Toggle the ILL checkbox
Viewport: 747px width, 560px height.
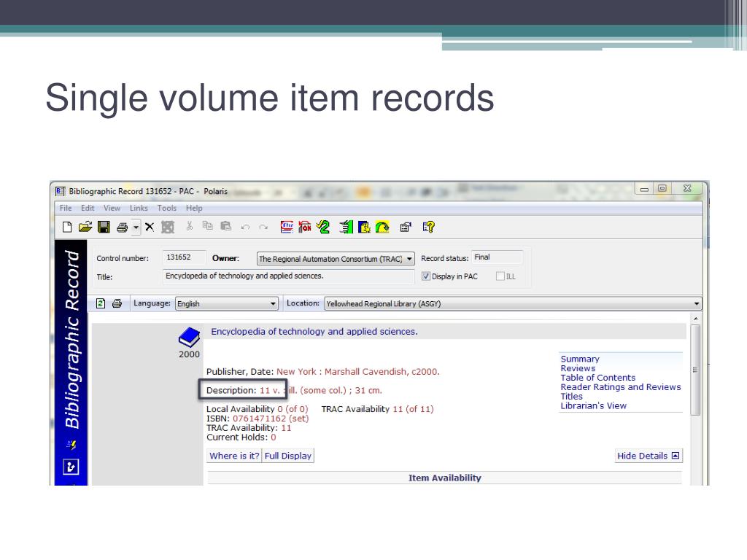point(500,276)
